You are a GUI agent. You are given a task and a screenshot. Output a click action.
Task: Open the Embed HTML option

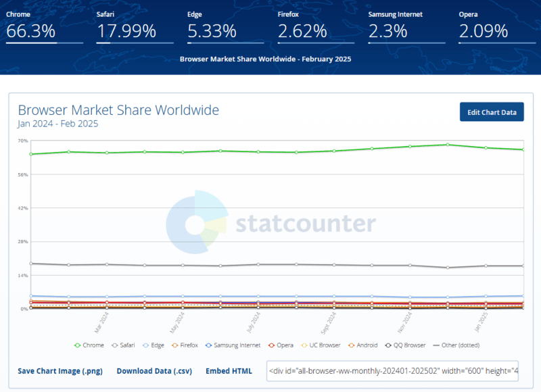230,371
